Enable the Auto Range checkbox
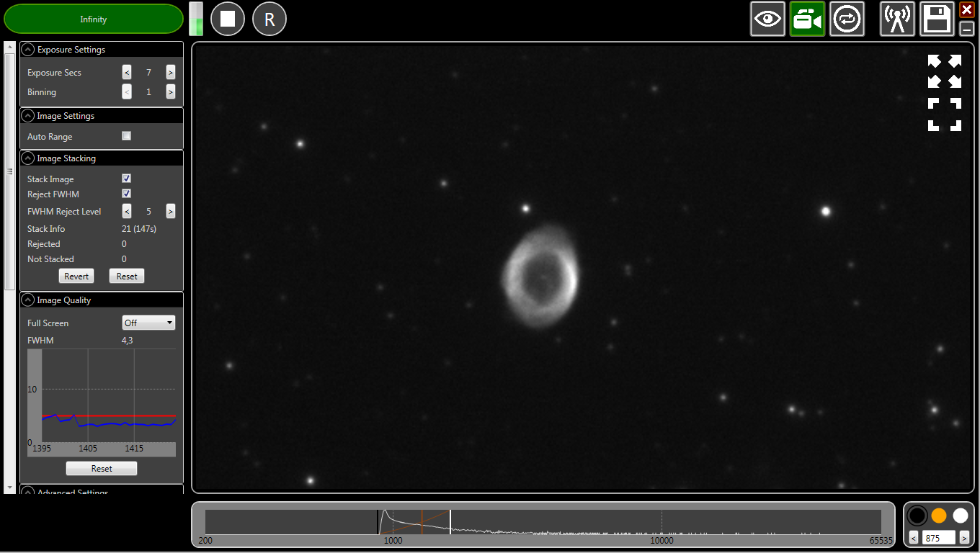 tap(127, 136)
